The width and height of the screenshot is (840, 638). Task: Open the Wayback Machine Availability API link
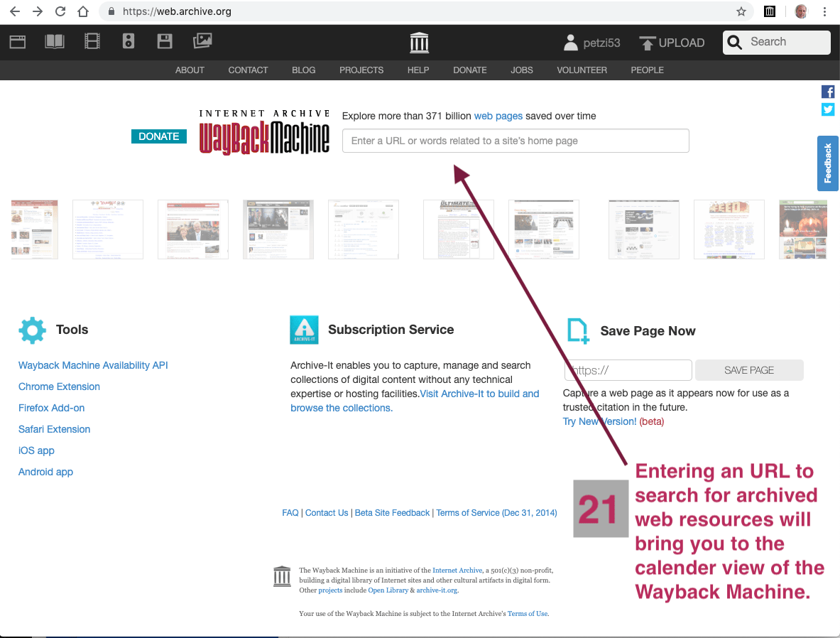(x=93, y=365)
